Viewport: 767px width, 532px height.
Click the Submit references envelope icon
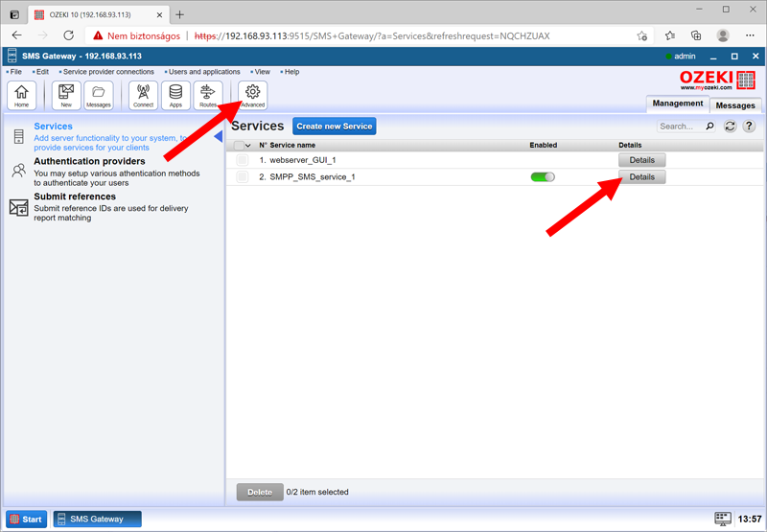[x=18, y=207]
